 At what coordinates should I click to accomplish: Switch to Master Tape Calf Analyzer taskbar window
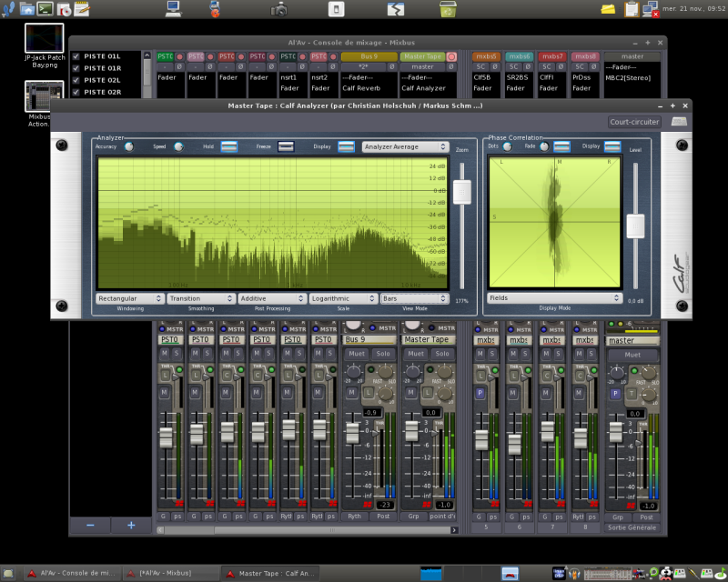point(272,573)
